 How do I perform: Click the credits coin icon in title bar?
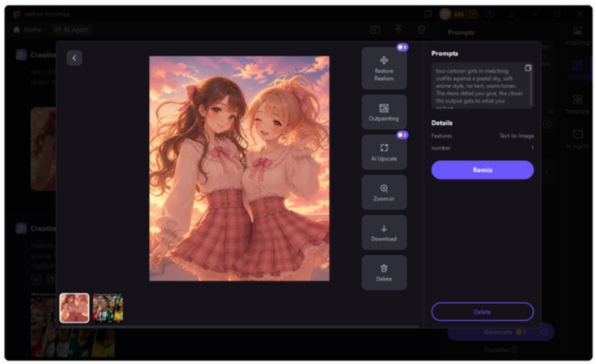445,15
